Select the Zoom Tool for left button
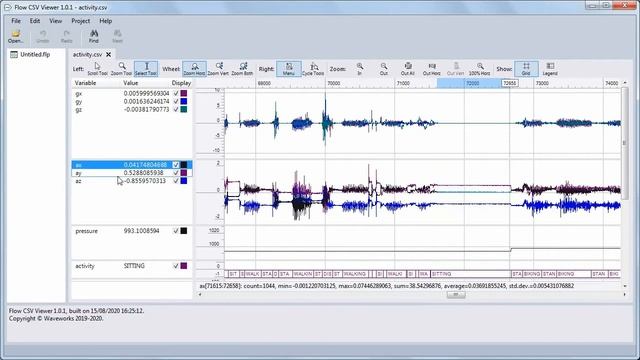Image resolution: width=640 pixels, height=360 pixels. pos(122,69)
